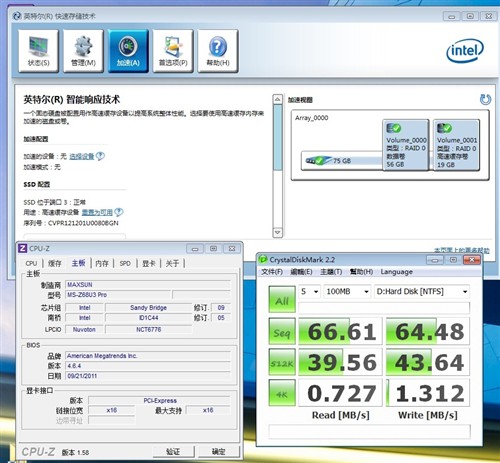500x463 pixels.
Task: Click the 512K write result 43.64
Action: (x=428, y=362)
